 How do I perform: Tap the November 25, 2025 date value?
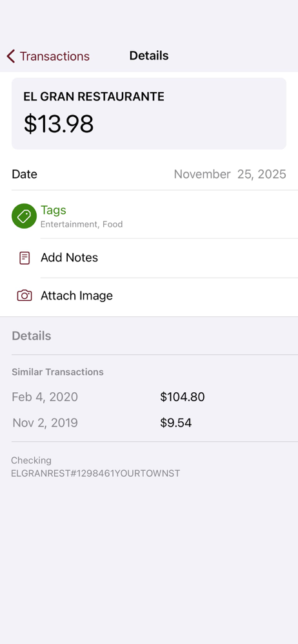coord(230,174)
